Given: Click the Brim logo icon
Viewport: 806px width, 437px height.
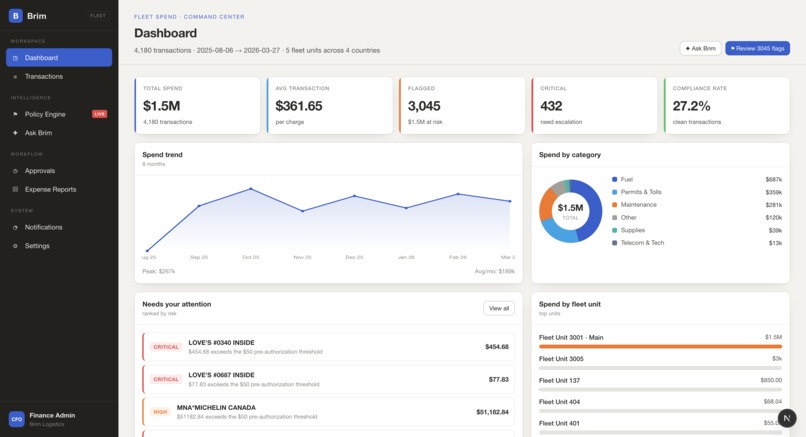Looking at the screenshot, I should [15, 16].
